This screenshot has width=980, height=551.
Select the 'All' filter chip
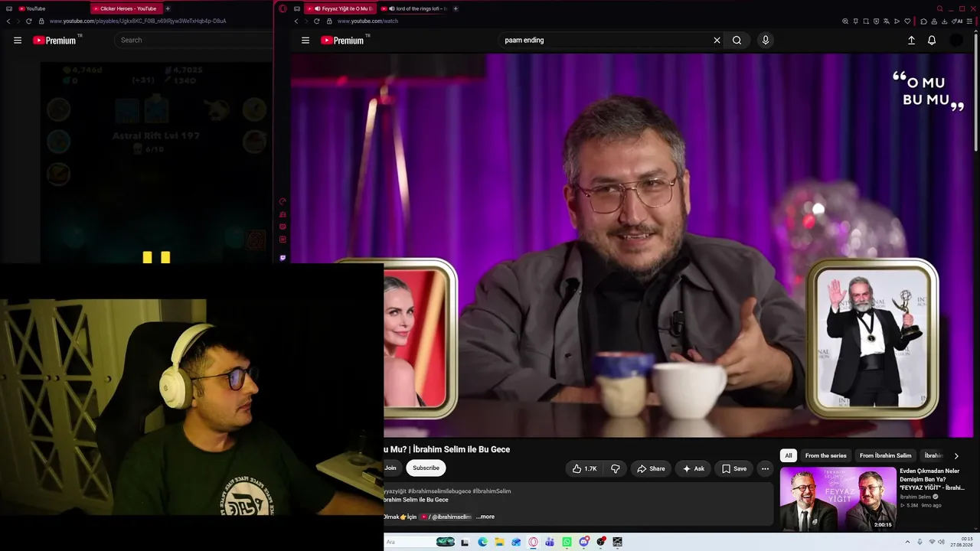pyautogui.click(x=788, y=455)
